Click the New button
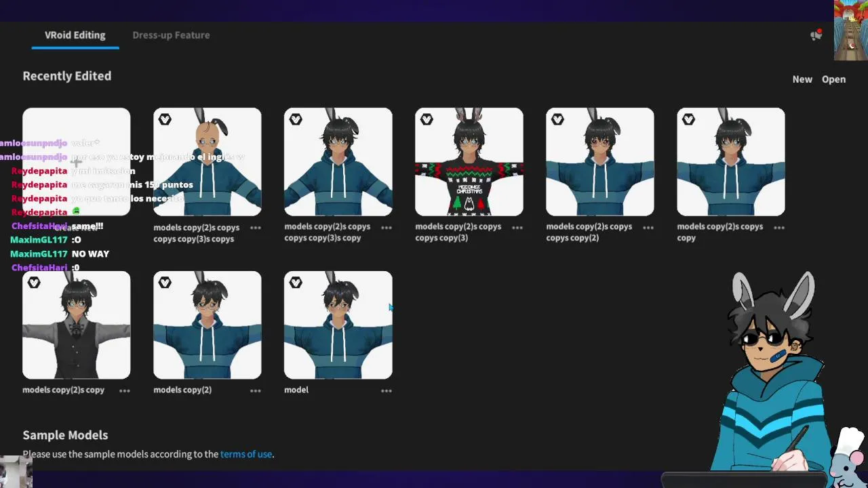 [802, 79]
